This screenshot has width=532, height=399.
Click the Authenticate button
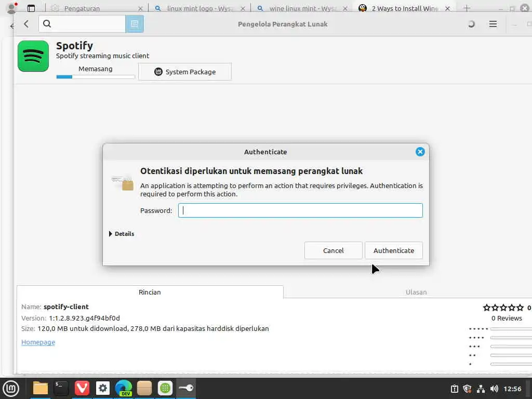394,250
